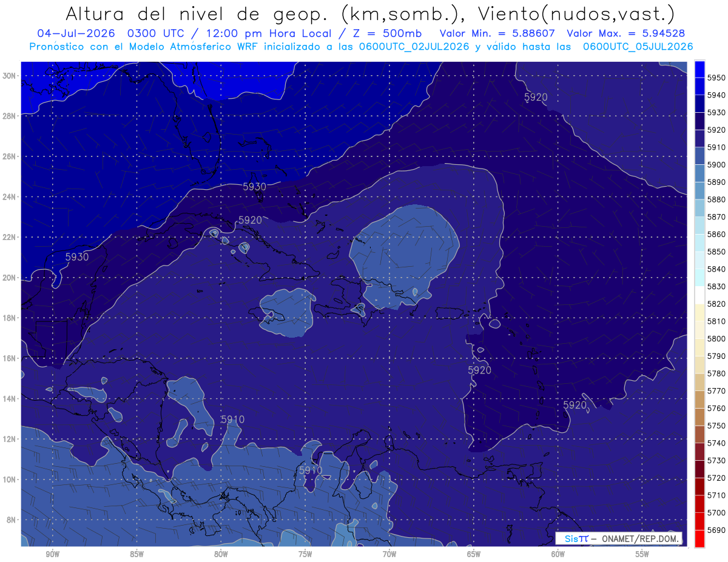Click the '30N' latitude label

(9, 76)
